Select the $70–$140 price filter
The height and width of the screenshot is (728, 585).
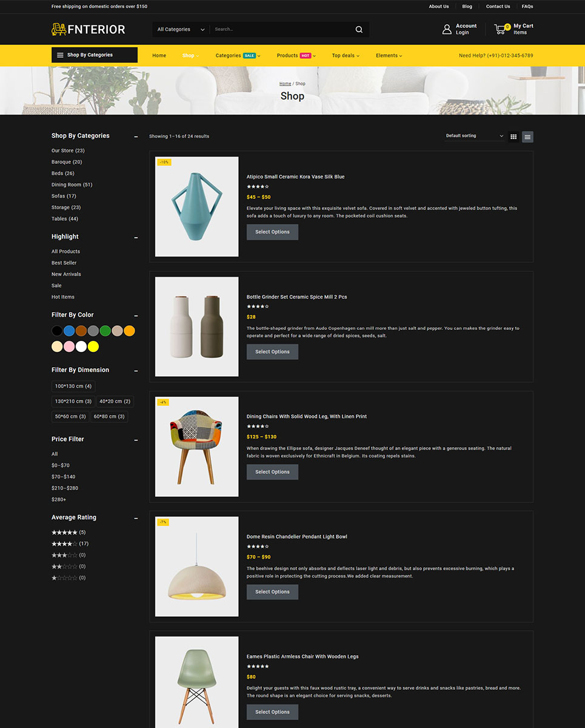(x=64, y=477)
